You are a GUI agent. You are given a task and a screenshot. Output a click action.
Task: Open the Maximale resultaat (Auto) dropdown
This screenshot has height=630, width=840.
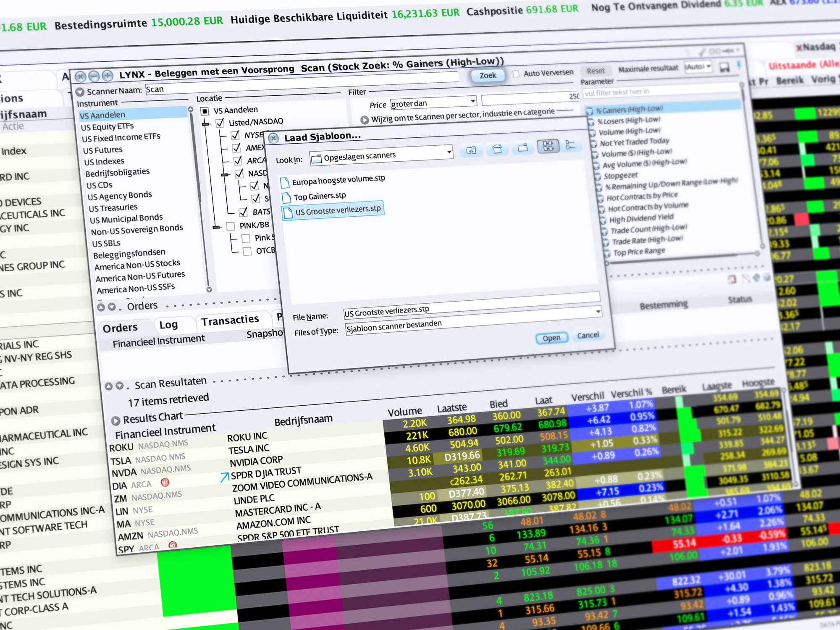pyautogui.click(x=709, y=66)
